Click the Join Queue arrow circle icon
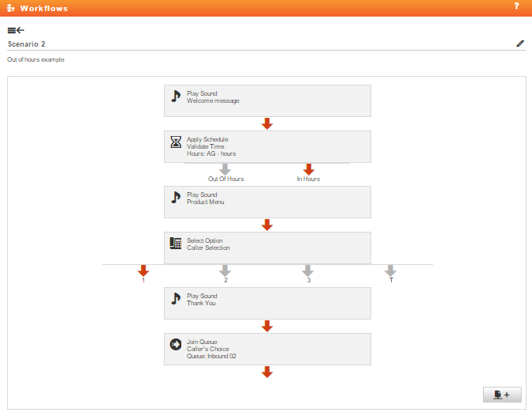 coord(176,345)
